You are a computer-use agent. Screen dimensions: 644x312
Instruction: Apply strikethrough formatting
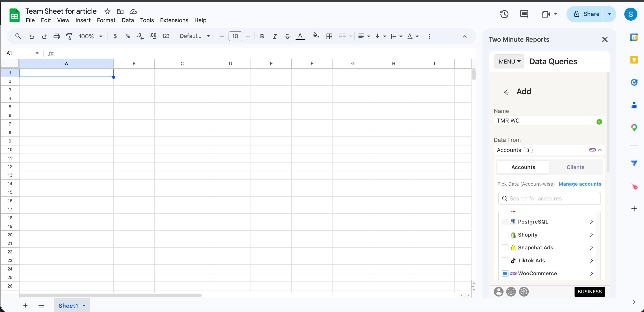pos(287,36)
